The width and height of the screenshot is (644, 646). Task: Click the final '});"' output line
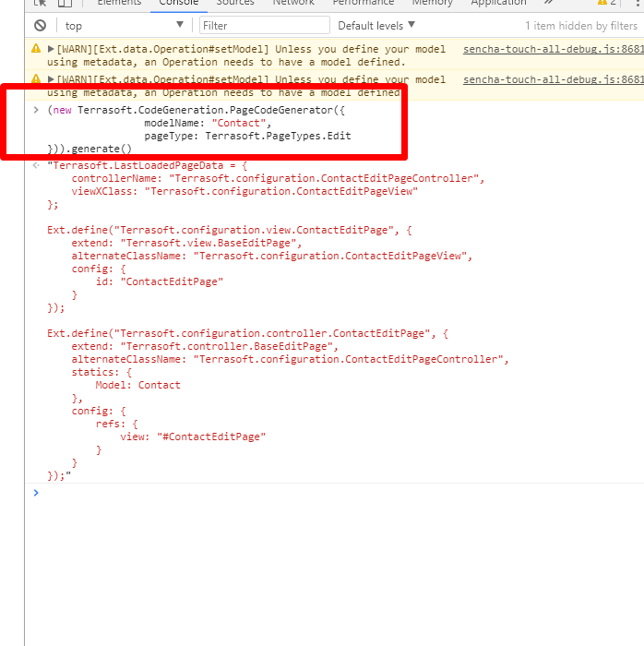point(59,476)
